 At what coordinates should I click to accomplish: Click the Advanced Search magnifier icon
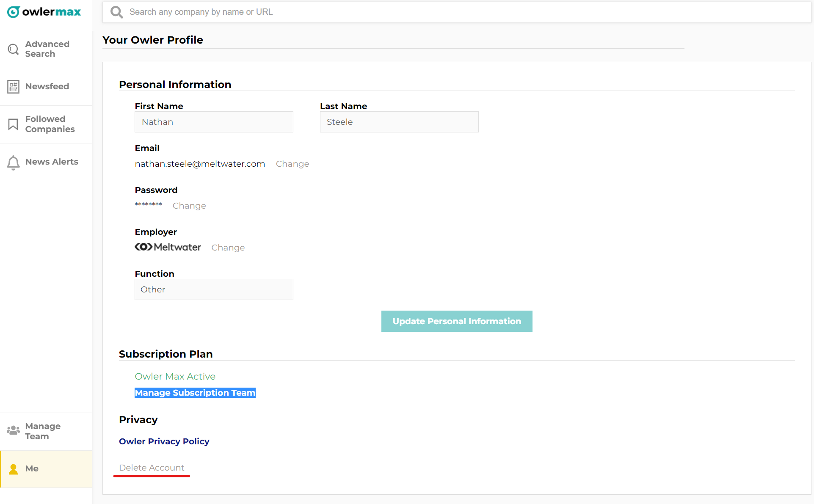tap(13, 49)
